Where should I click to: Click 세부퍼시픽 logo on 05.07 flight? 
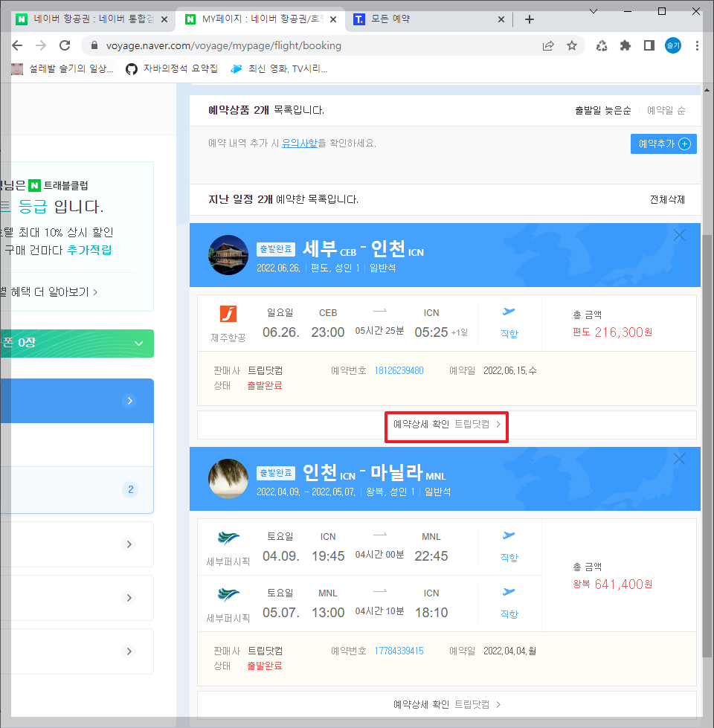point(228,594)
